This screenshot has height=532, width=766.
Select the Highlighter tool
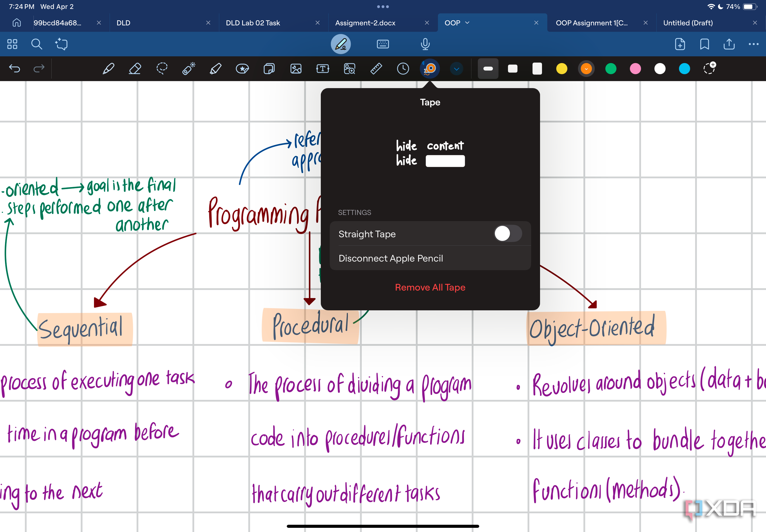pyautogui.click(x=215, y=69)
